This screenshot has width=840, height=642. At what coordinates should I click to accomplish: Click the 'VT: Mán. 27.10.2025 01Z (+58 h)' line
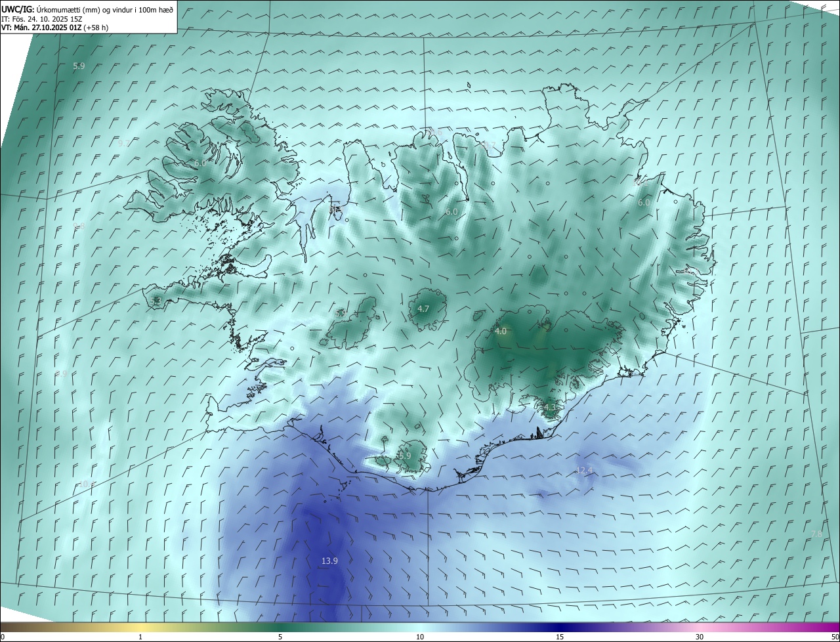[x=55, y=28]
